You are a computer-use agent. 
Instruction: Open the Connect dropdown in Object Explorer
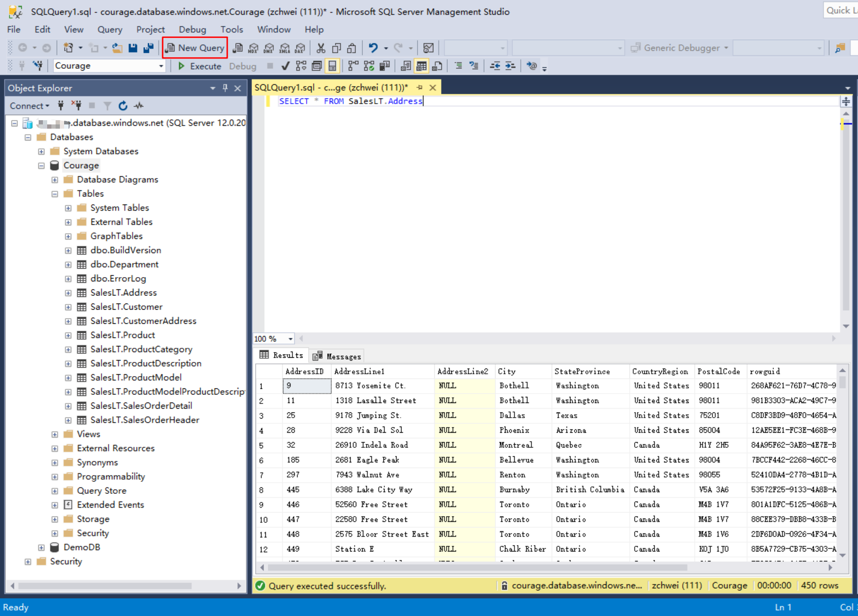tap(30, 106)
